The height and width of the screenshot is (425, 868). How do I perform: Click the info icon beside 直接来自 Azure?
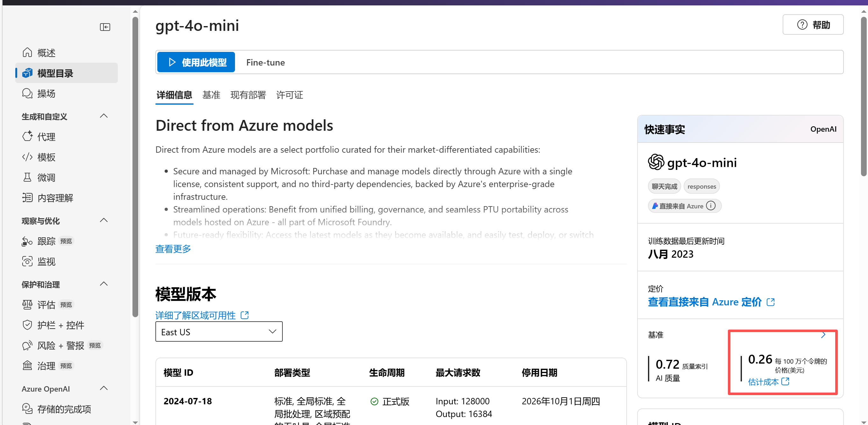tap(711, 206)
